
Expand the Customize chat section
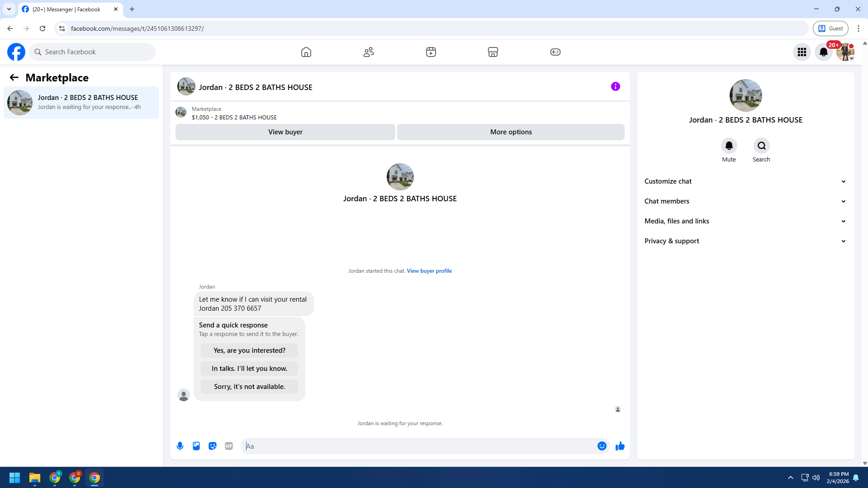[x=745, y=181]
